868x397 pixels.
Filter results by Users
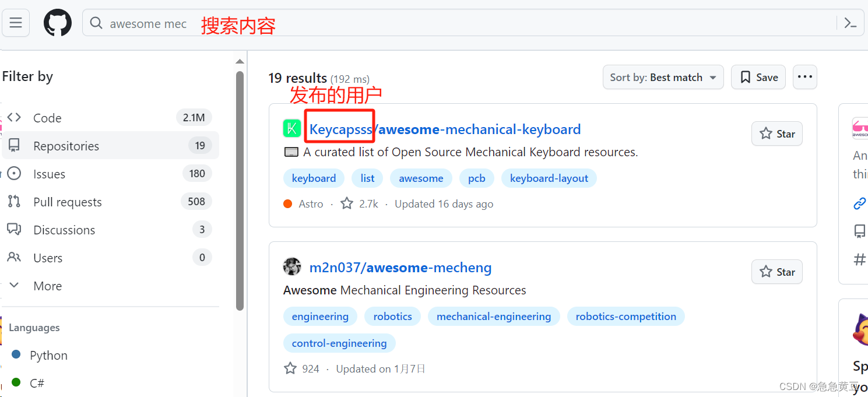click(110, 258)
